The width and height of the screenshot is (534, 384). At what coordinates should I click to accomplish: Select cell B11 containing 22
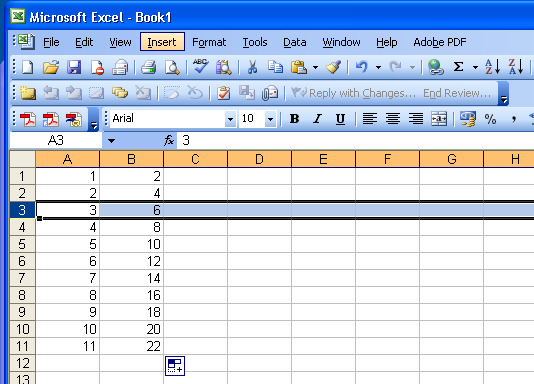131,346
